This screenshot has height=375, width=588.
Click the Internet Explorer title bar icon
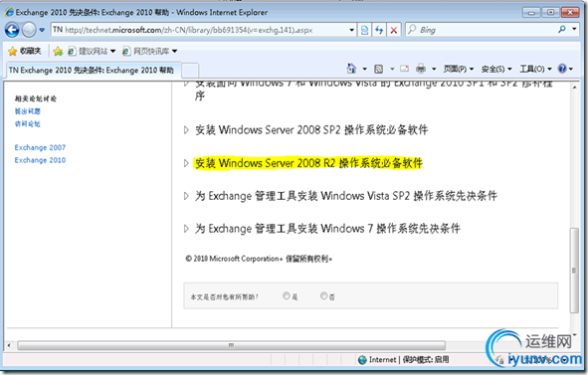point(9,12)
